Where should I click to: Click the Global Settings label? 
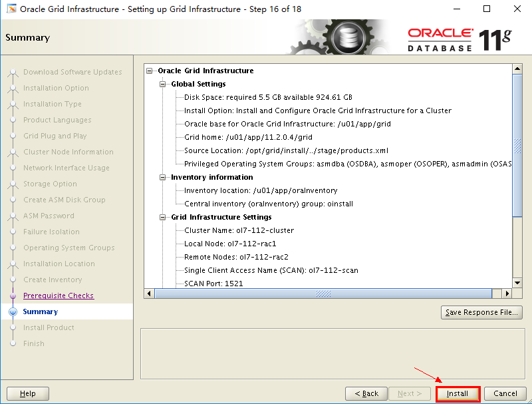[x=198, y=84]
